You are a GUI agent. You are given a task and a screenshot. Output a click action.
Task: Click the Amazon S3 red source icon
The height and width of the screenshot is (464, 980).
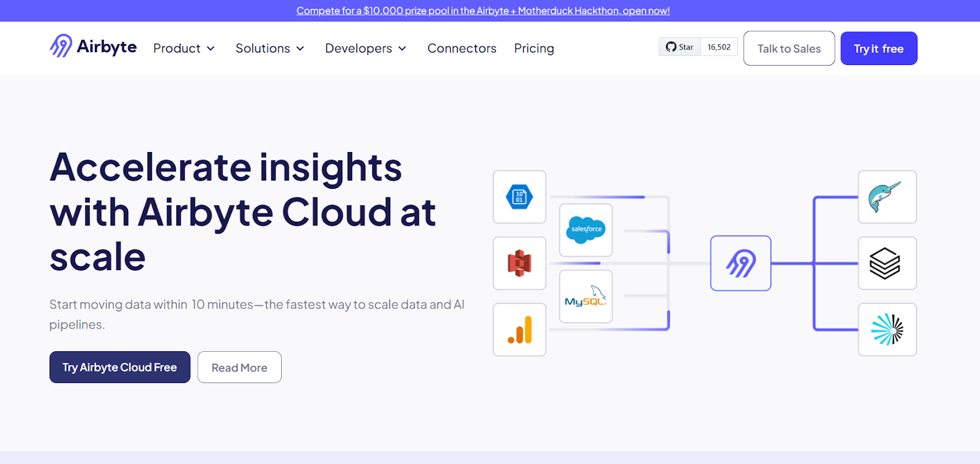tap(519, 263)
